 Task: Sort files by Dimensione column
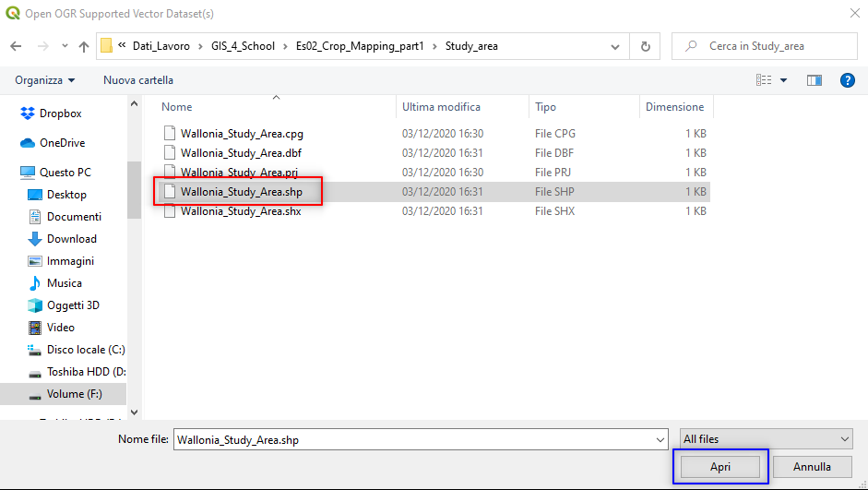click(675, 107)
